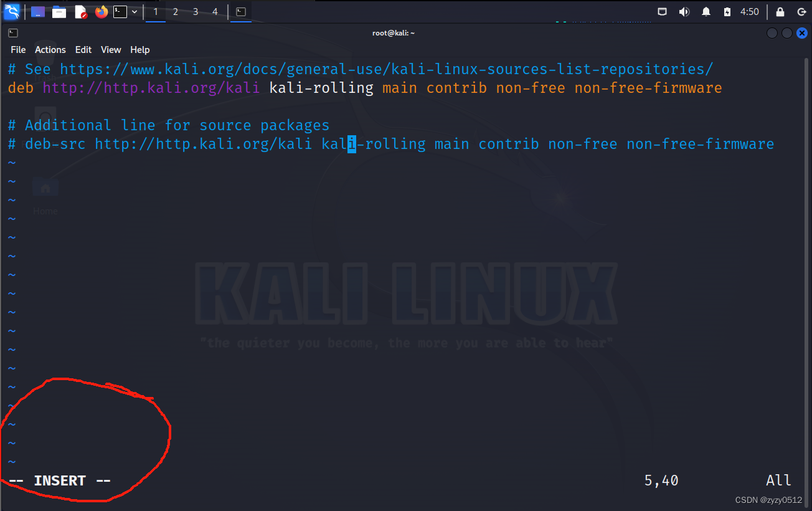812x511 pixels.
Task: Click 'contrib' in the deb line
Action: pos(456,88)
